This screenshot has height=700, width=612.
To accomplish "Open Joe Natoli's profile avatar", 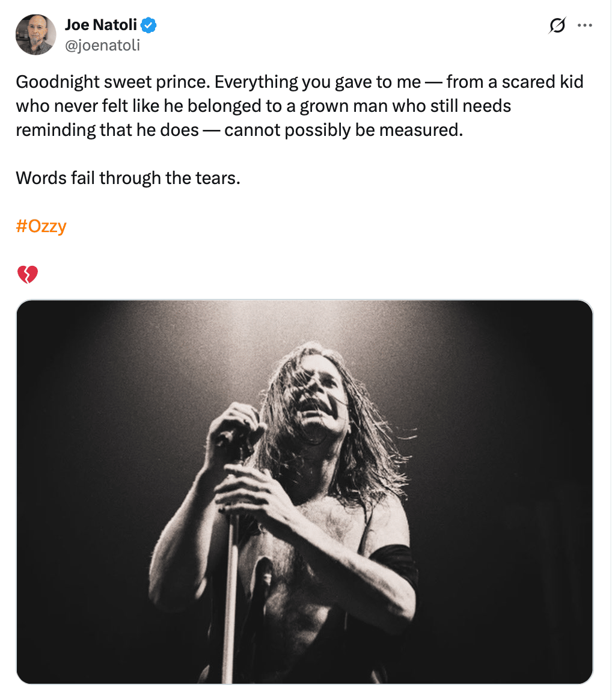I will tap(35, 35).
